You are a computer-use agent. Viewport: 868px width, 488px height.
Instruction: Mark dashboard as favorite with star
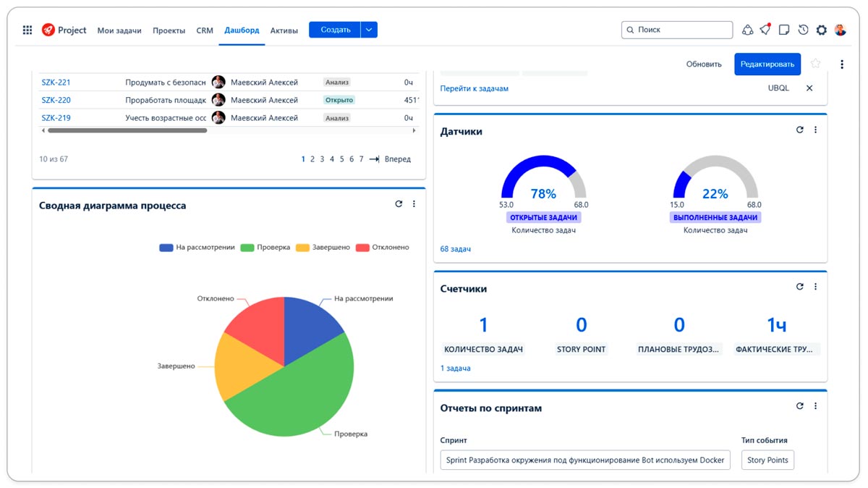click(816, 64)
